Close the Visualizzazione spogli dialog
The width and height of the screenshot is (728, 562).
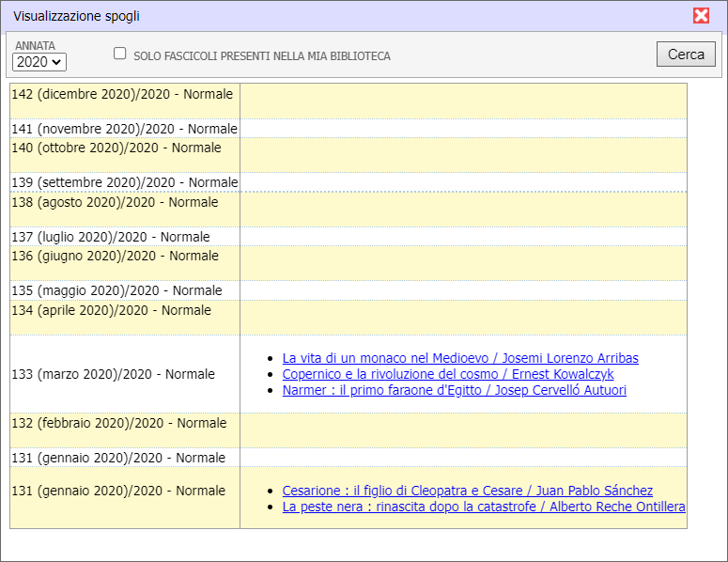(701, 16)
